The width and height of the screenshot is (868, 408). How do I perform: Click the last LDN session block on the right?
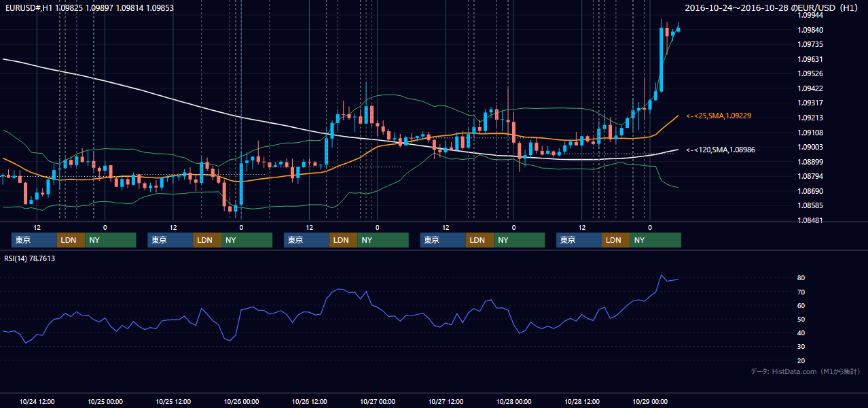coord(615,240)
